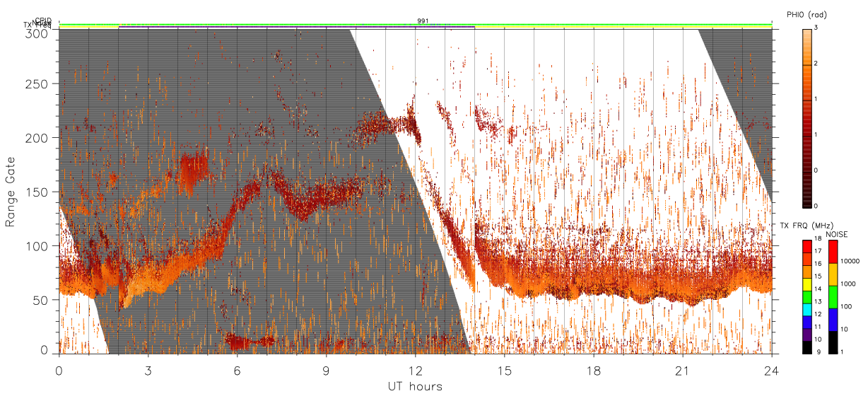Click the UT hours tick label "3"

(x=148, y=370)
